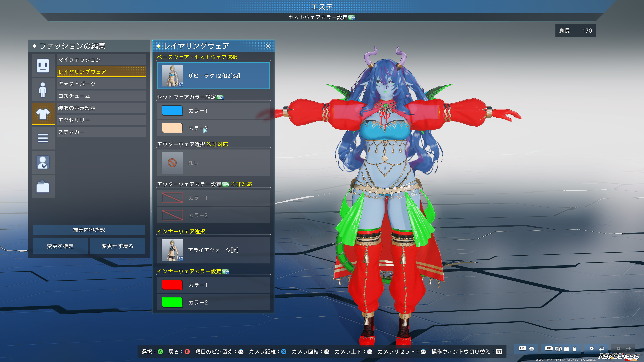Click the LB shoulder button icon

(522, 349)
